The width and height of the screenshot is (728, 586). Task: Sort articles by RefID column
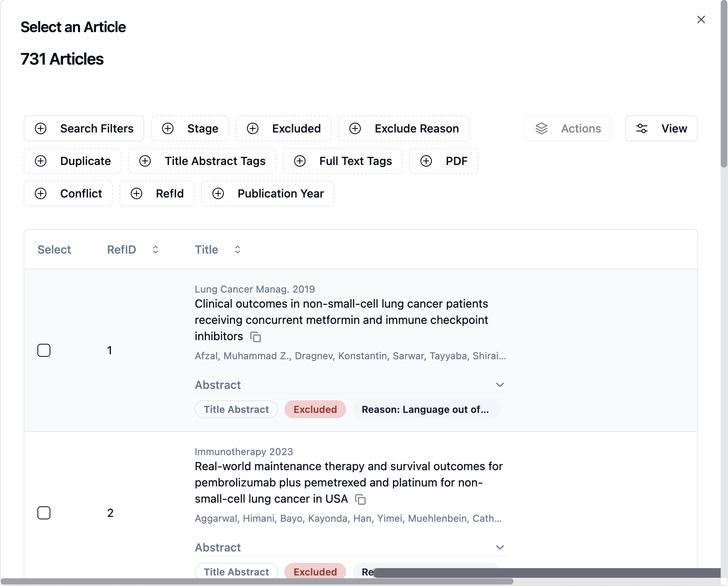pos(155,250)
